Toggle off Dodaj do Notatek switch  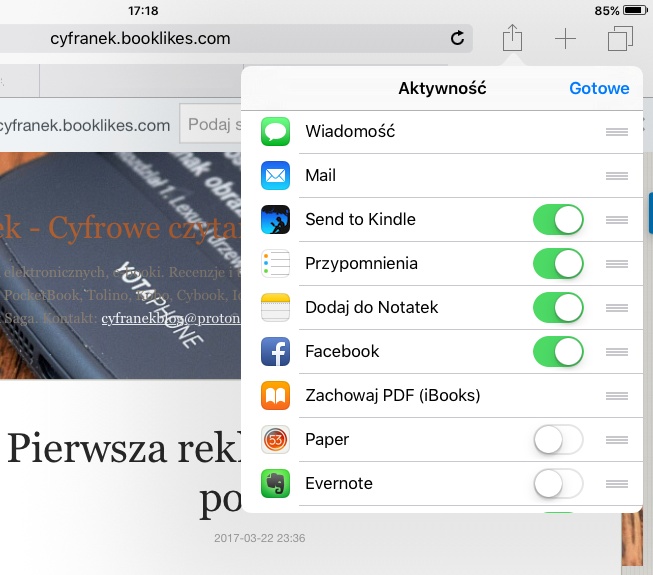coord(558,307)
